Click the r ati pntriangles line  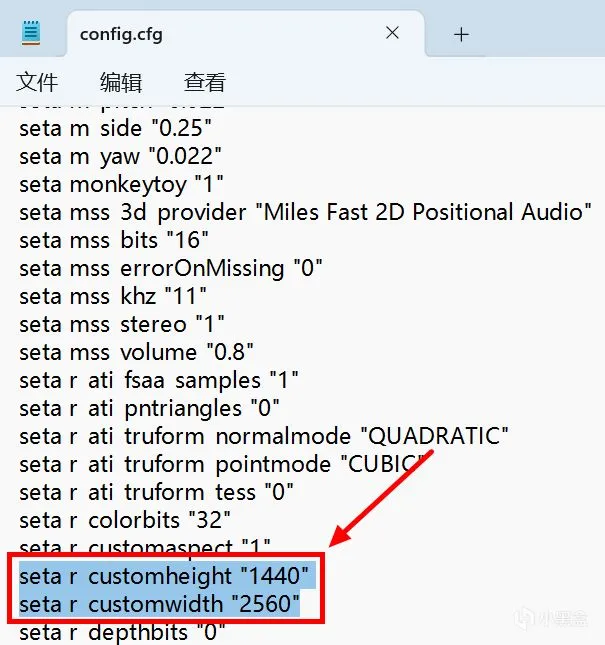point(149,408)
